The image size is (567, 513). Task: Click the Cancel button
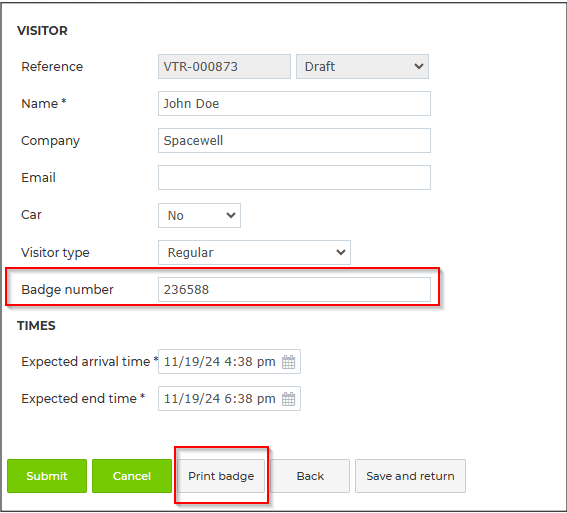(132, 476)
